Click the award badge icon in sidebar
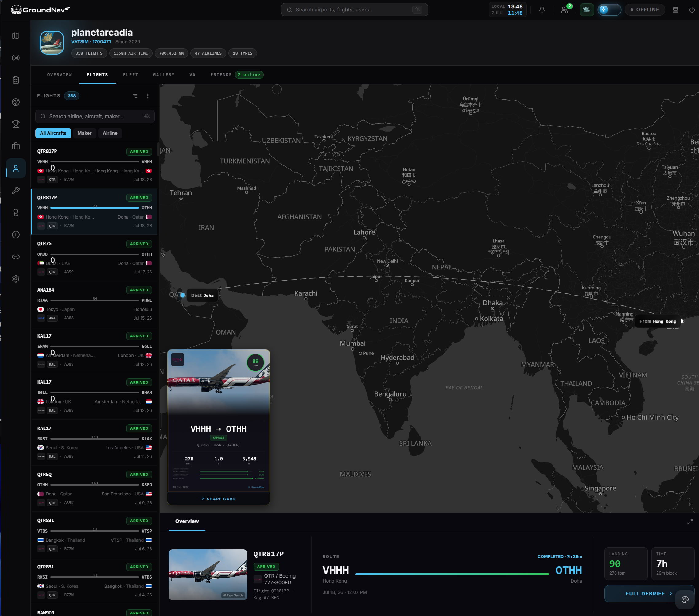This screenshot has height=616, width=699. tap(16, 213)
